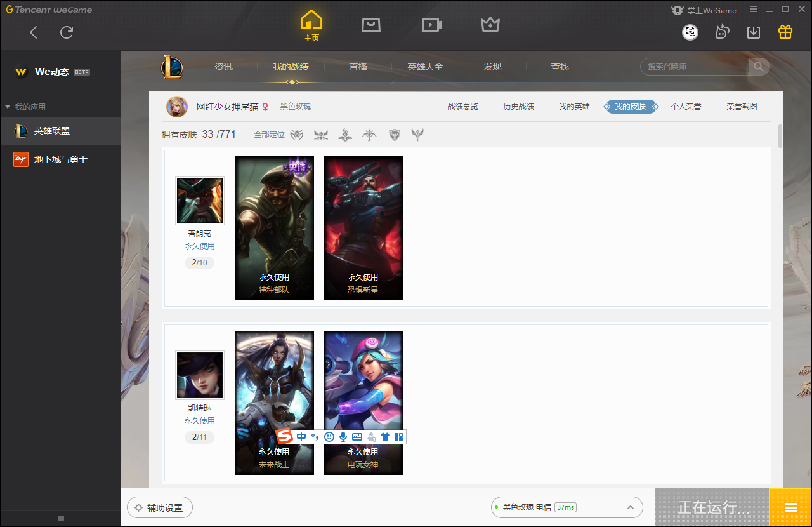Click the 凯特琳 champion portrait
This screenshot has width=812, height=527.
200,375
